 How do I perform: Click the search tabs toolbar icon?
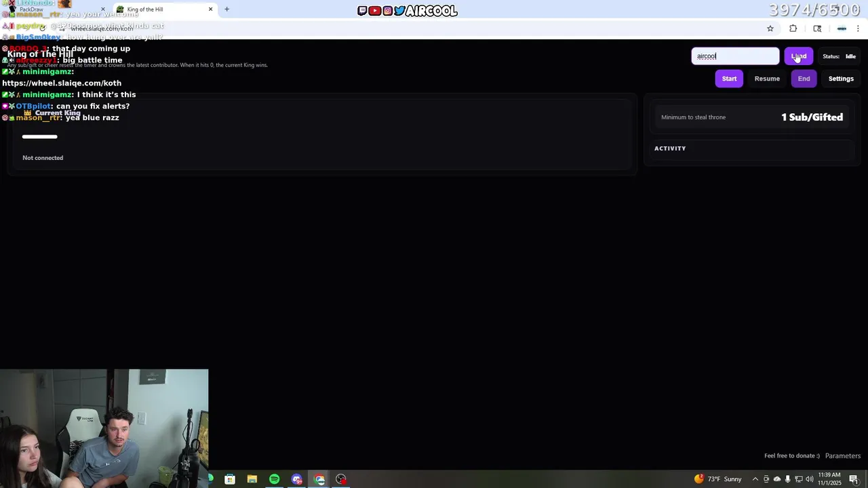(x=817, y=28)
